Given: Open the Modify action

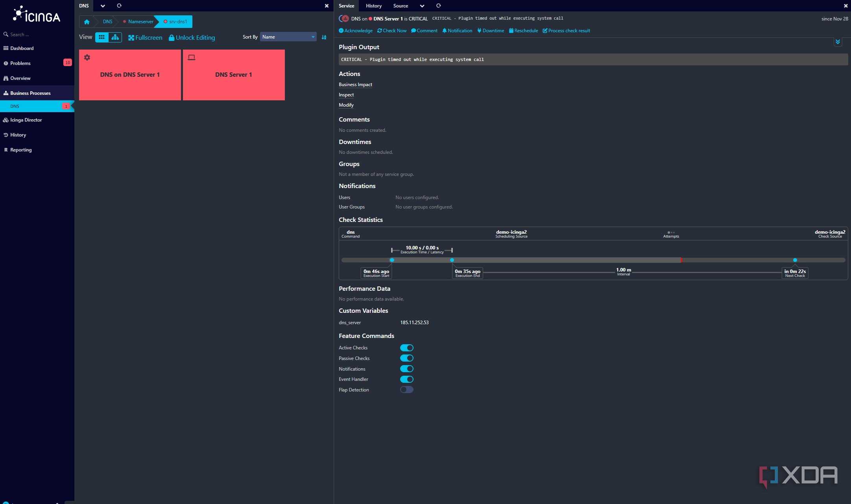Looking at the screenshot, I should 346,105.
